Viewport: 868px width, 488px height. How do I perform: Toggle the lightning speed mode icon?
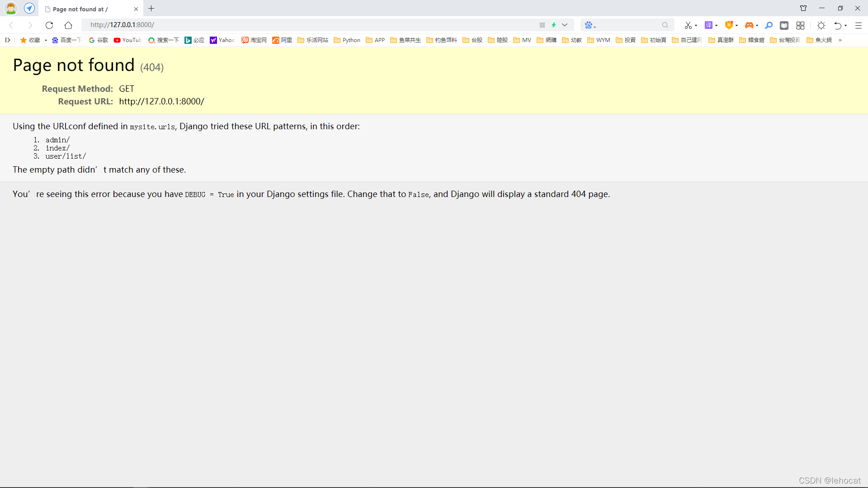pos(554,25)
